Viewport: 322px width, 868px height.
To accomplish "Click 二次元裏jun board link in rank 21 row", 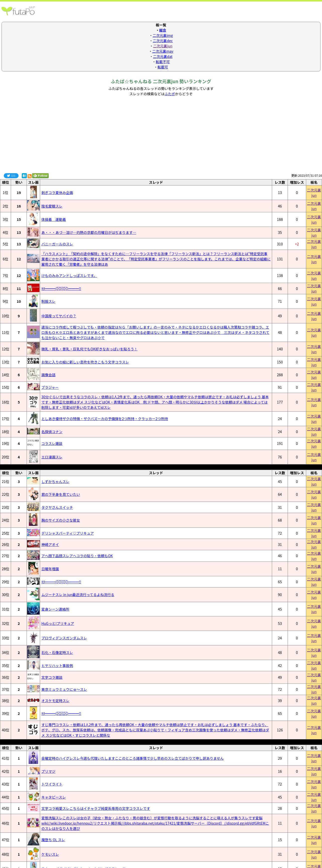I will (x=314, y=481).
